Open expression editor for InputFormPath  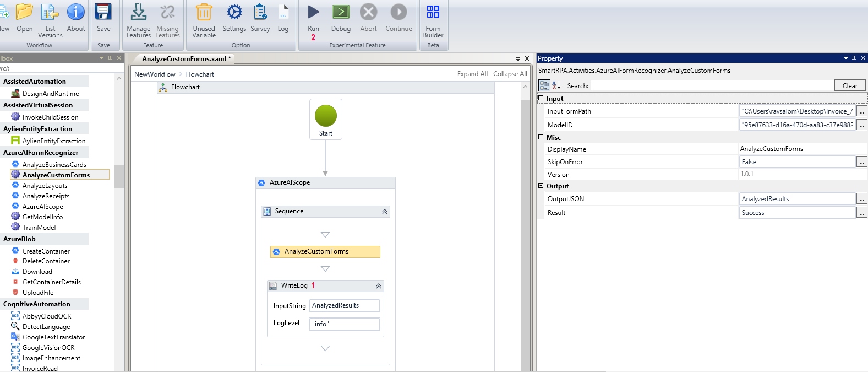click(x=862, y=111)
